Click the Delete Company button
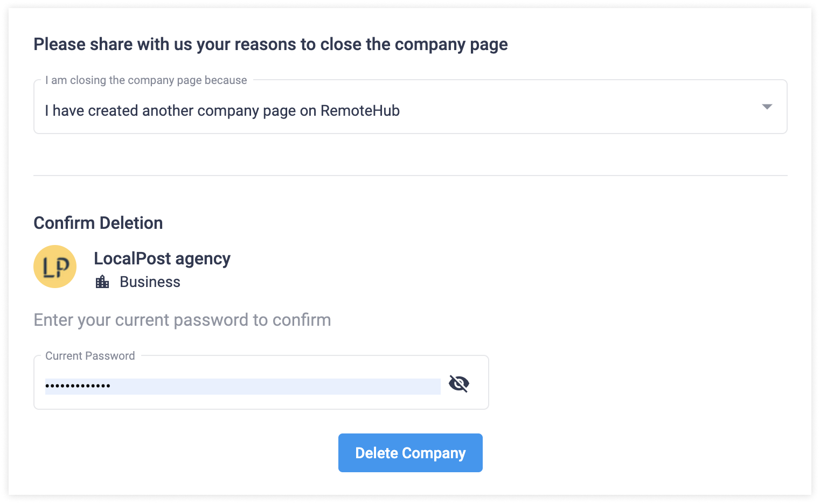The width and height of the screenshot is (820, 504). coord(411,453)
